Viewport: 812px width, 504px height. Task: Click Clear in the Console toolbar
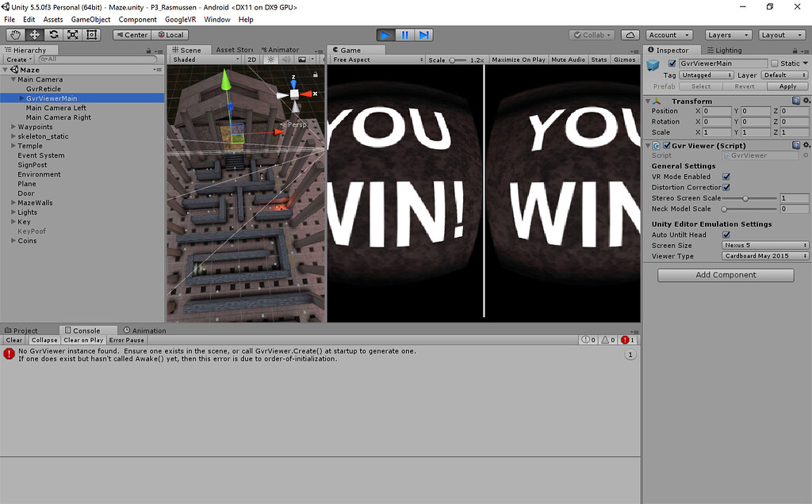(x=13, y=339)
